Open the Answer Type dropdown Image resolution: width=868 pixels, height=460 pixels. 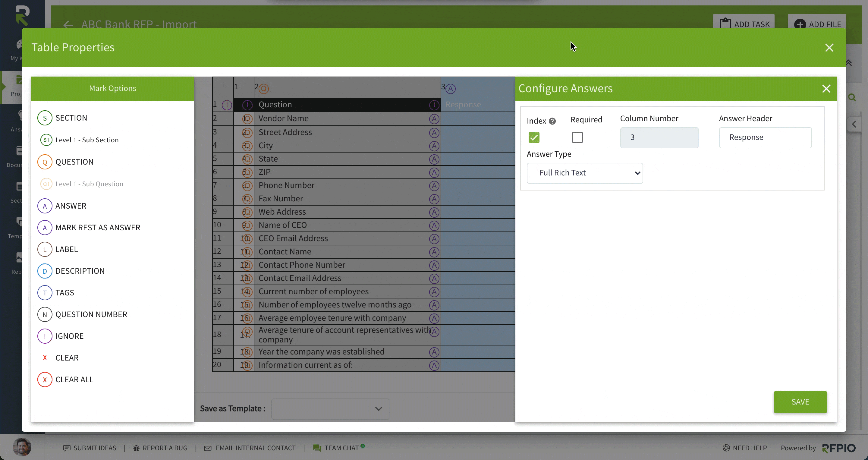pos(585,173)
